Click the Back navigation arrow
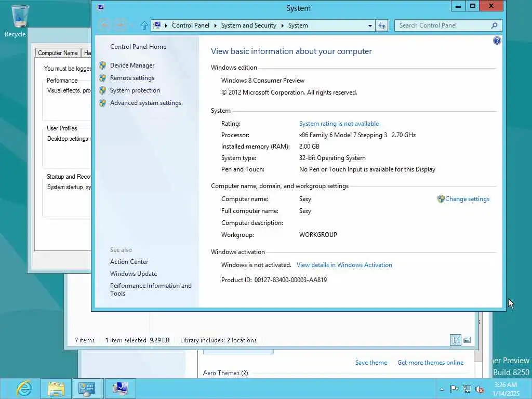 coord(104,25)
